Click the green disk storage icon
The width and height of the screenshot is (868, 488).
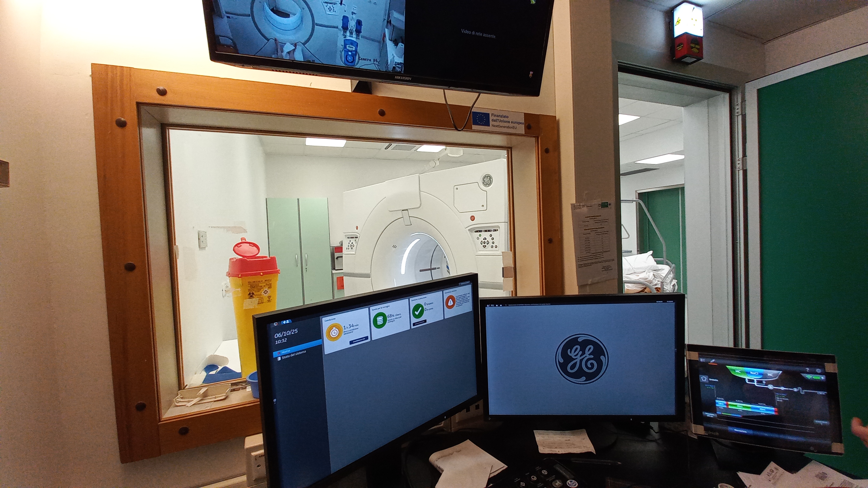click(380, 320)
